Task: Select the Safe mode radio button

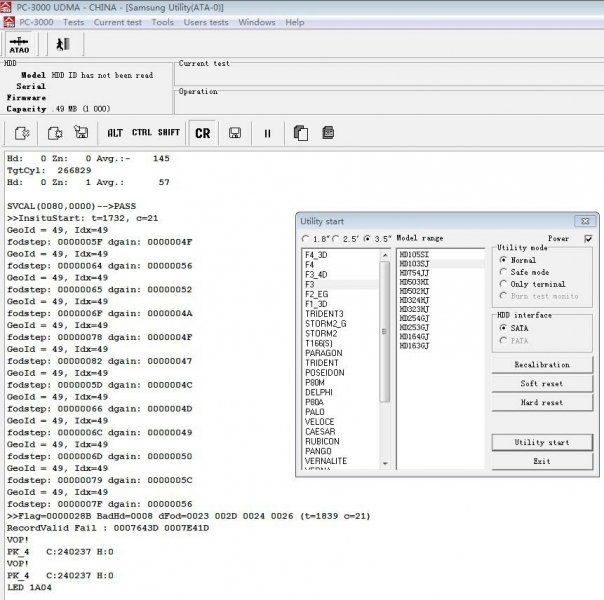Action: pyautogui.click(x=503, y=272)
